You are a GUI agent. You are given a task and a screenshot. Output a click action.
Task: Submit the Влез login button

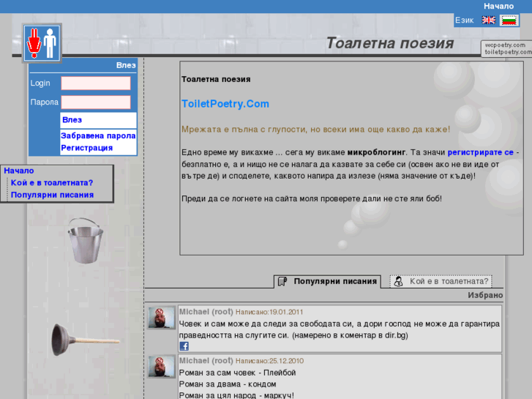pos(98,120)
